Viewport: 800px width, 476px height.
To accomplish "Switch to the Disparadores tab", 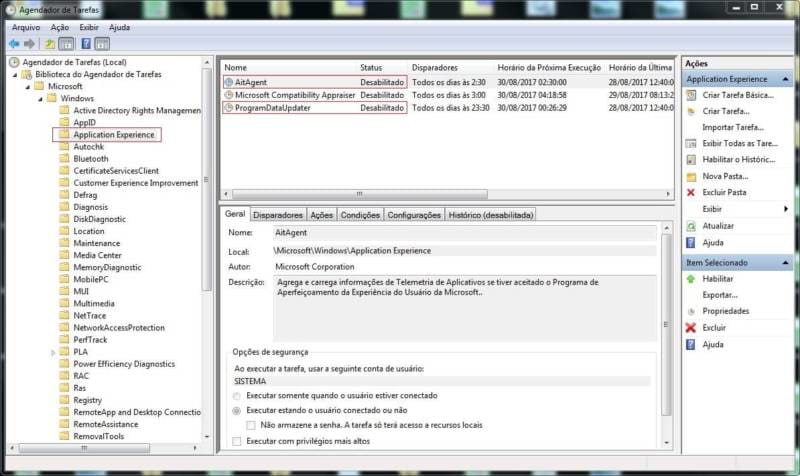I will [x=278, y=215].
